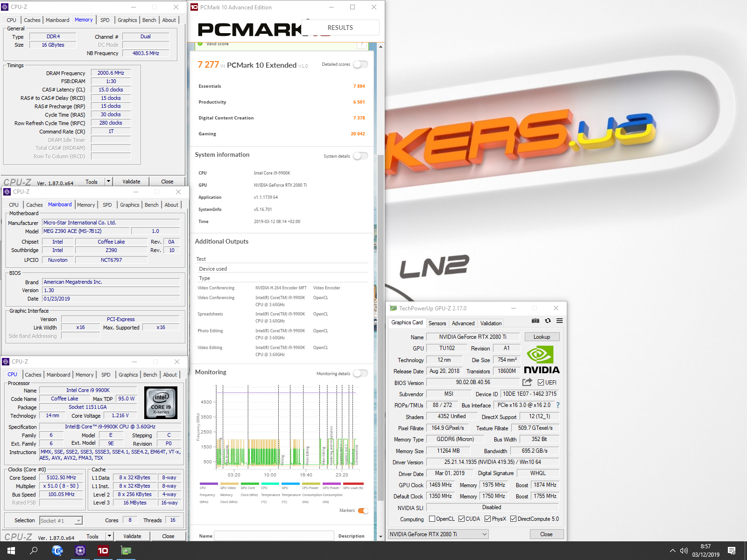Open SPD tab in CPU-Z Memory window
This screenshot has height=560, width=747.
click(x=105, y=20)
